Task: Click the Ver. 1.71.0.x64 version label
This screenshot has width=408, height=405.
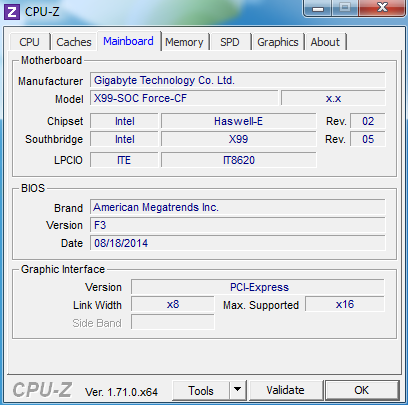Action: (x=121, y=392)
